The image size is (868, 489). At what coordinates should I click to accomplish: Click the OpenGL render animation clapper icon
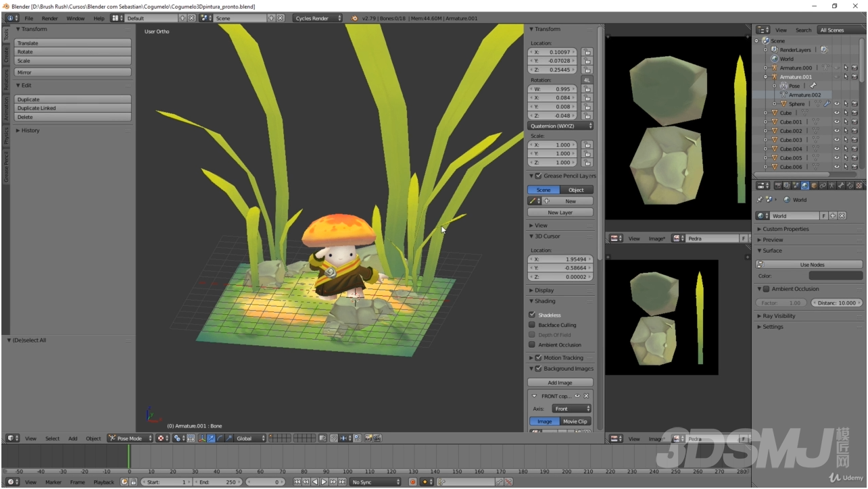(377, 438)
